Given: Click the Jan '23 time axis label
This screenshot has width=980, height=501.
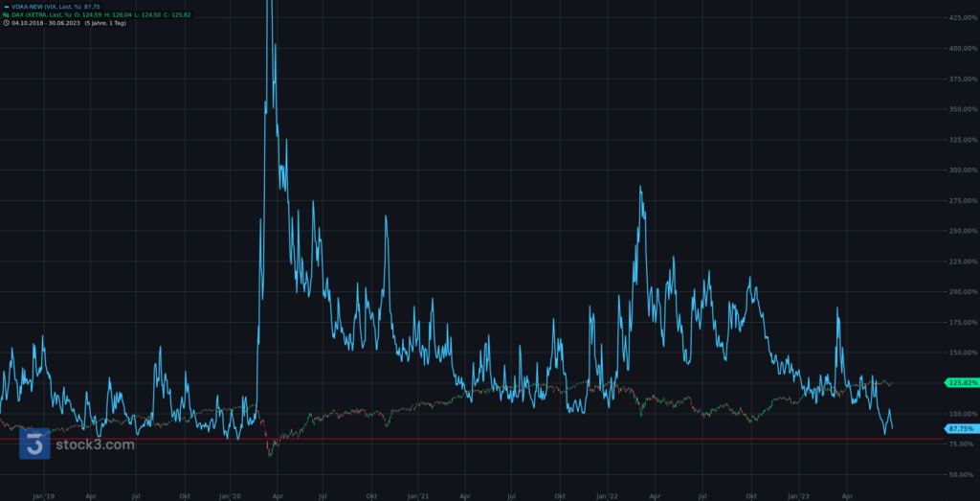Looking at the screenshot, I should coord(798,497).
